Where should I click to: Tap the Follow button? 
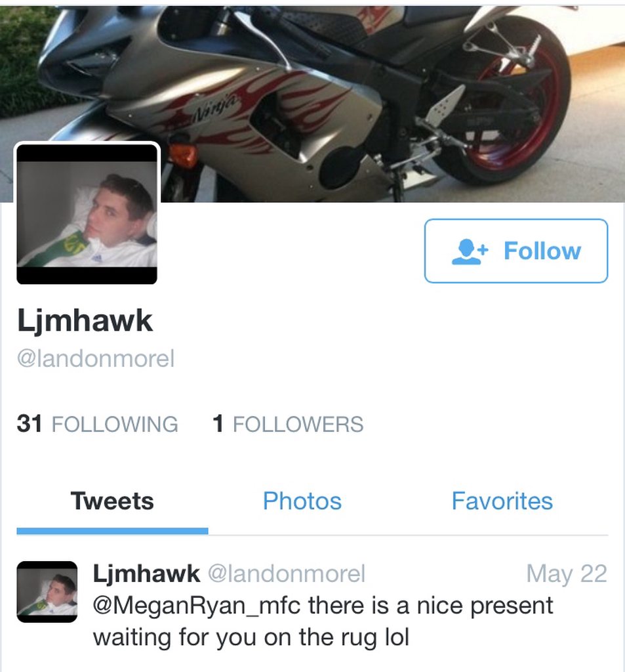[x=515, y=251]
